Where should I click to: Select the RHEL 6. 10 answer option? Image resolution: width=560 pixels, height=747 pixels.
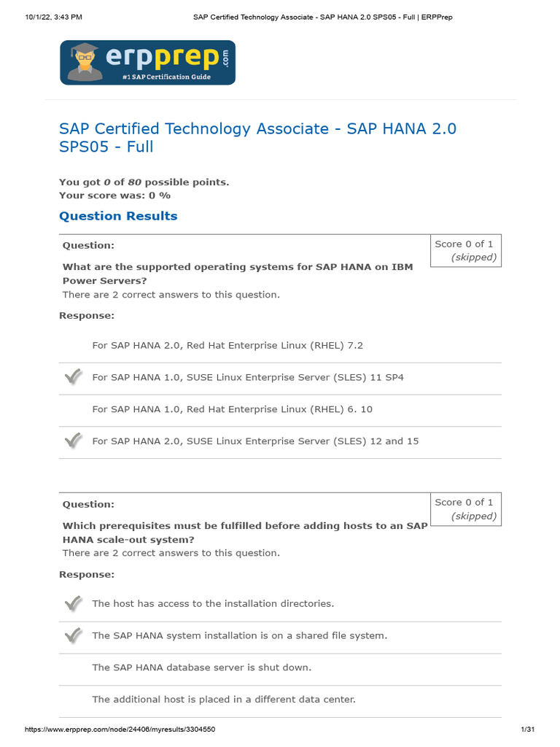(232, 409)
